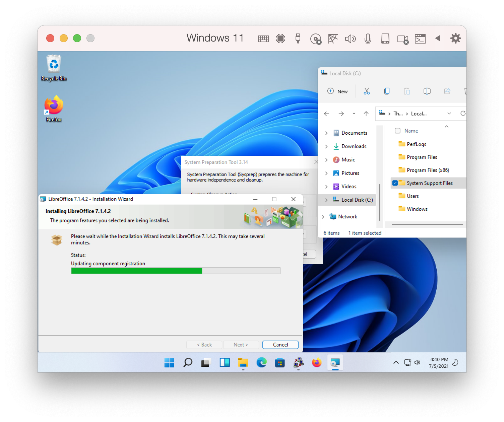Open Recycle Bin on desktop
This screenshot has height=422, width=504.
pos(54,68)
